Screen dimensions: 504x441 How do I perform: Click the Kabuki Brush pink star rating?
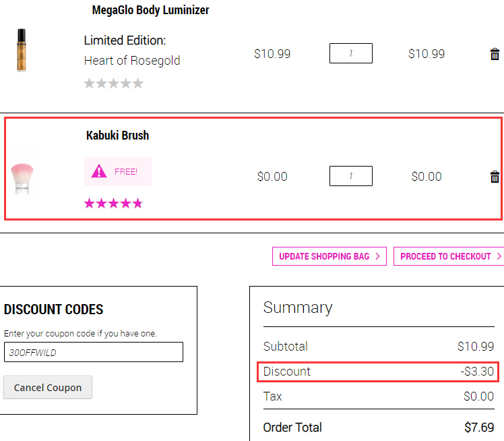click(113, 203)
